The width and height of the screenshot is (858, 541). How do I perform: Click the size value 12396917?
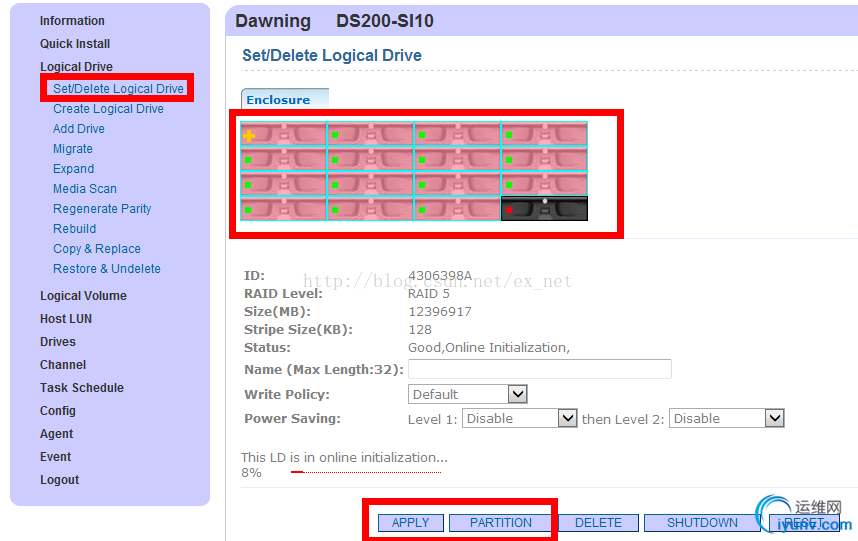coord(439,312)
